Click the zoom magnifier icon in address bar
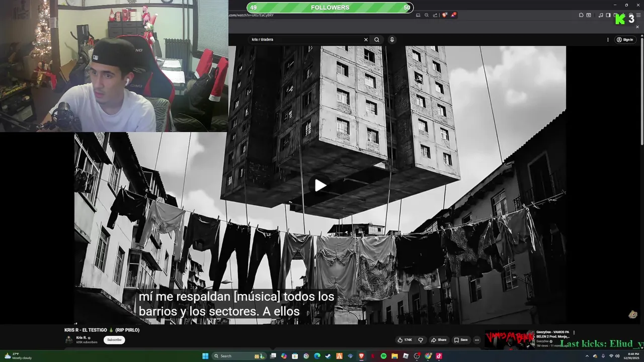Viewport: 644px width, 362px height. (x=427, y=15)
